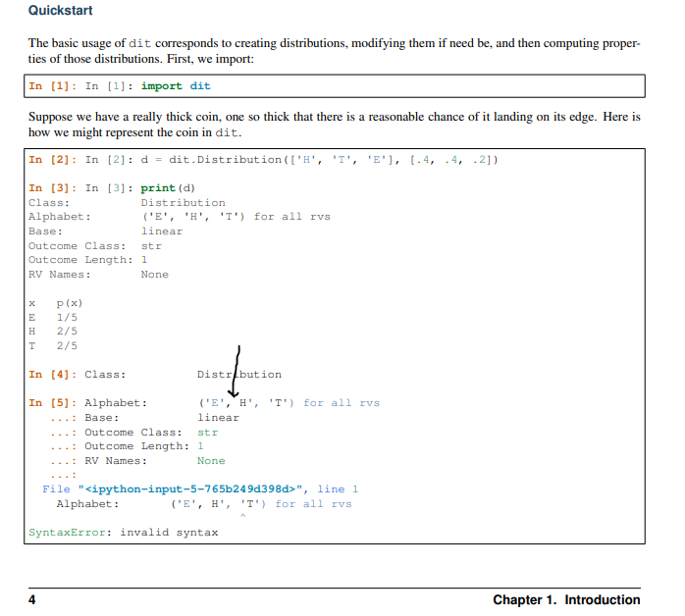Click the paragraph starting 'Suppose we have'

click(x=335, y=125)
